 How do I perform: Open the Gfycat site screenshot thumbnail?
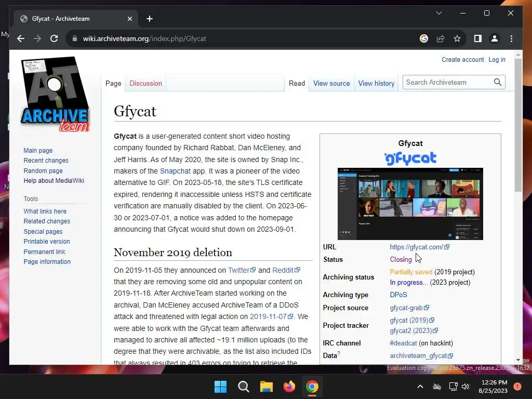(x=410, y=204)
